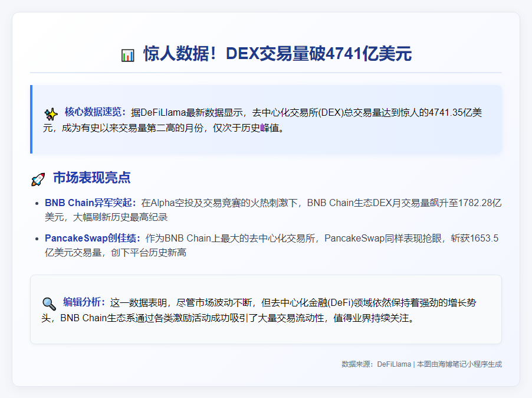Screen dimensions: 532x398
Task: Click the text 创下平台历史新高
Action: (x=149, y=253)
